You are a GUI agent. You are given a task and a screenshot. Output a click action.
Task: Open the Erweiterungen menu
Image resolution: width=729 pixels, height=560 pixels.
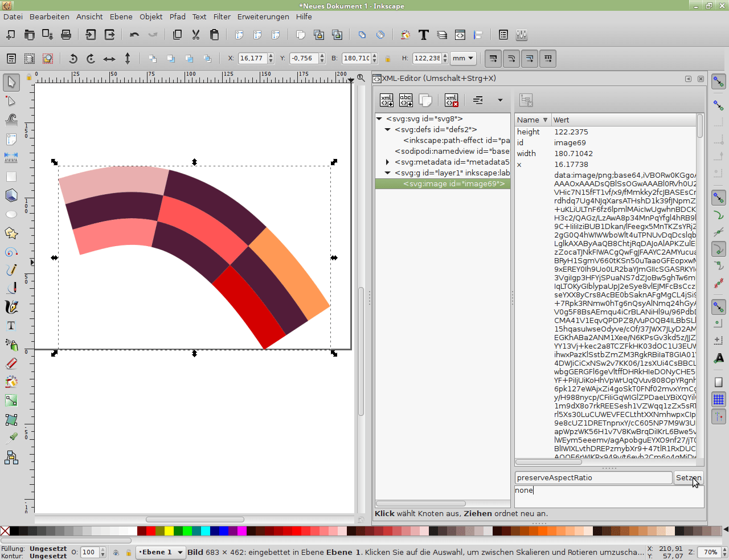click(x=263, y=17)
